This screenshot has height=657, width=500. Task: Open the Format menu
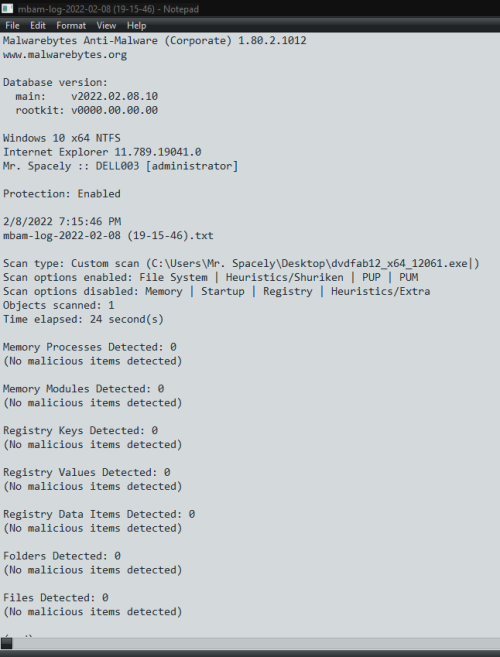tap(71, 26)
